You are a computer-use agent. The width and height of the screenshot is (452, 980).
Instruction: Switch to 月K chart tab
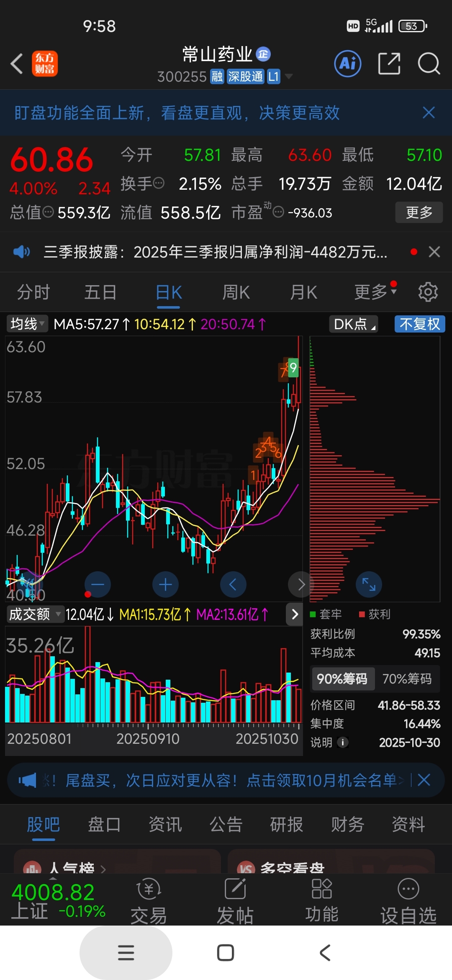[304, 292]
